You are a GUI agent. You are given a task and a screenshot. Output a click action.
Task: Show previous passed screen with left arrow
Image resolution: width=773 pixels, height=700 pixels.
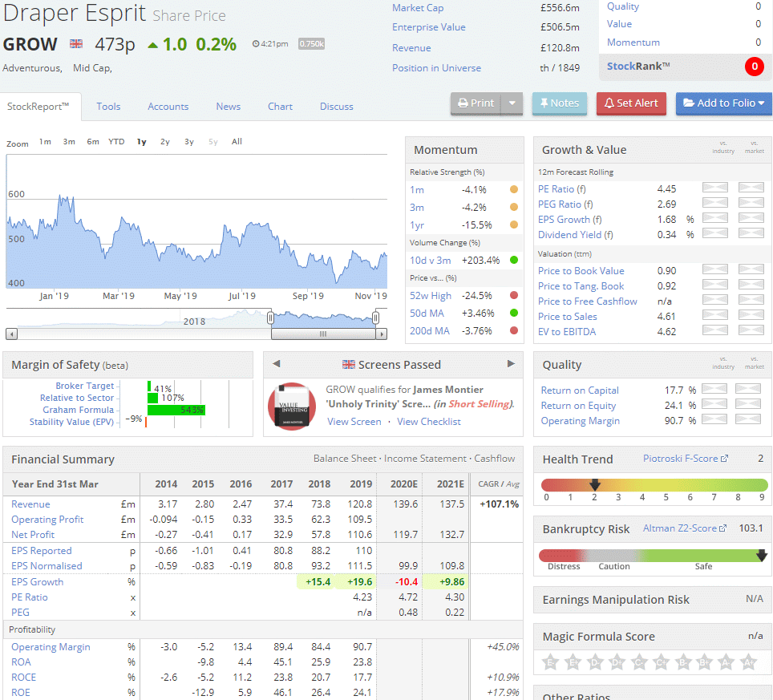pos(276,364)
